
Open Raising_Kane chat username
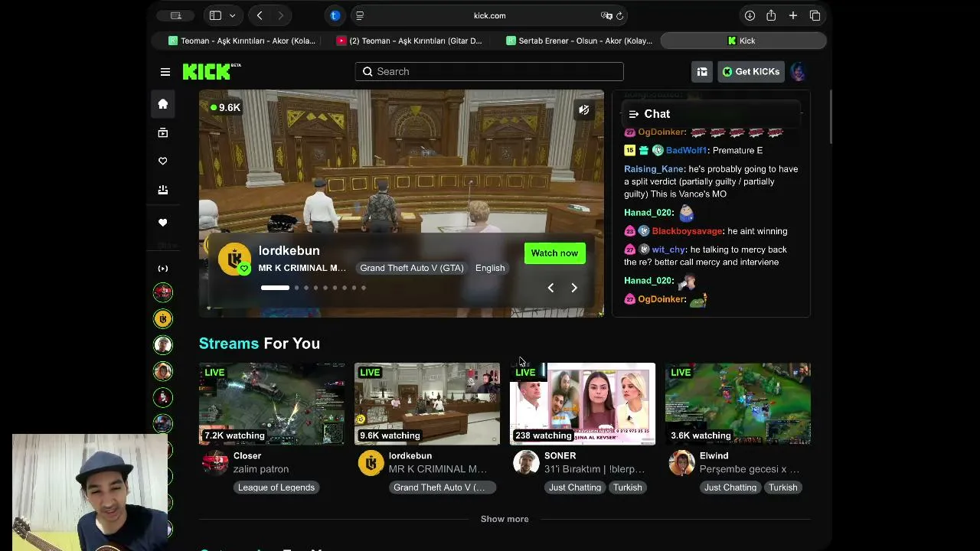pyautogui.click(x=654, y=169)
